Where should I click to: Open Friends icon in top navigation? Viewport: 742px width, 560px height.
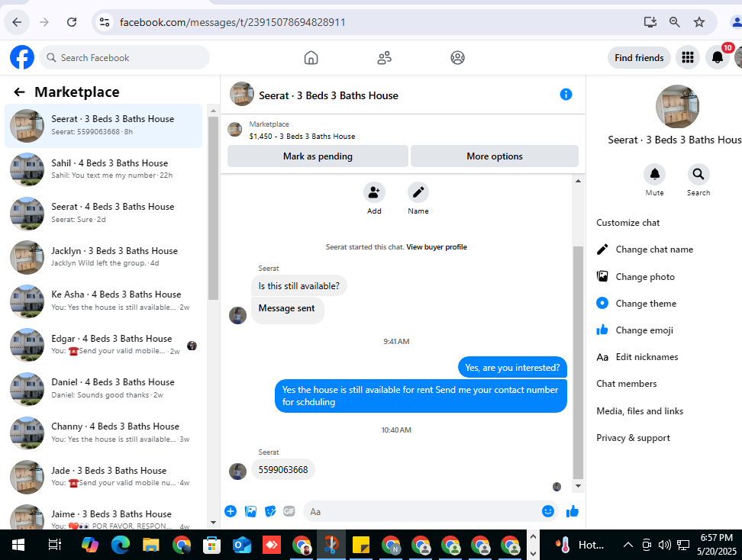pyautogui.click(x=384, y=58)
